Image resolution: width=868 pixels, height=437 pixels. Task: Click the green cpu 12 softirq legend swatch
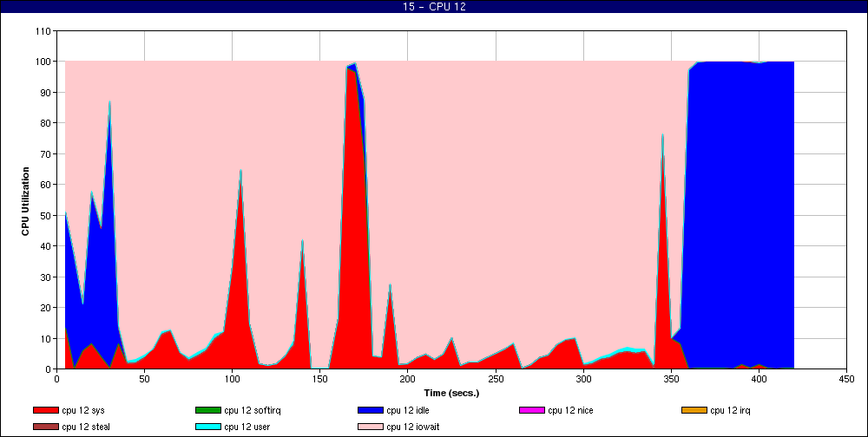(207, 410)
